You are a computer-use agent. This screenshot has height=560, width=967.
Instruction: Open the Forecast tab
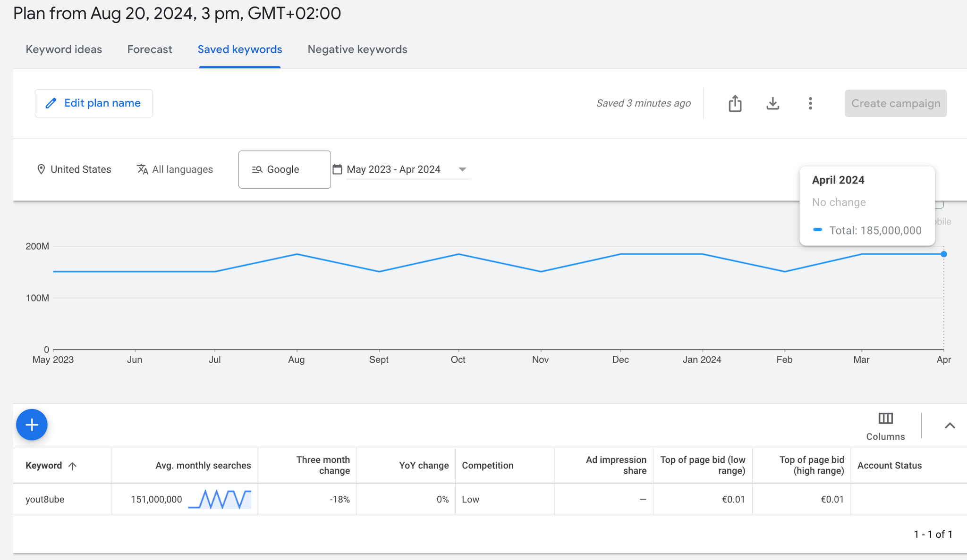click(x=150, y=50)
